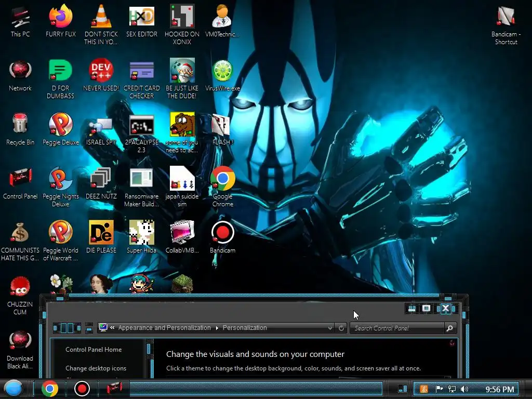Screen dimensions: 532x399
Task: Open the SEX EDITOR HxD shortcut
Action: tap(141, 21)
